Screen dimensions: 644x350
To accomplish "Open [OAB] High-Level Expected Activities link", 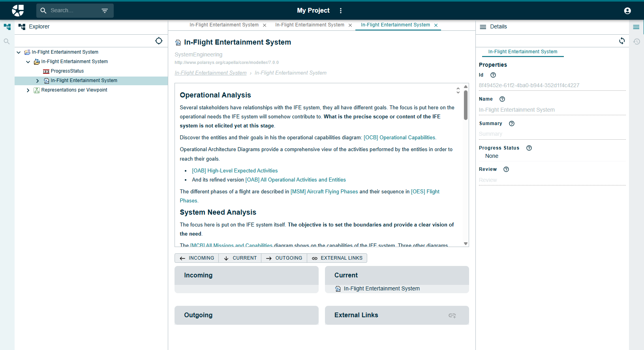I will point(235,171).
